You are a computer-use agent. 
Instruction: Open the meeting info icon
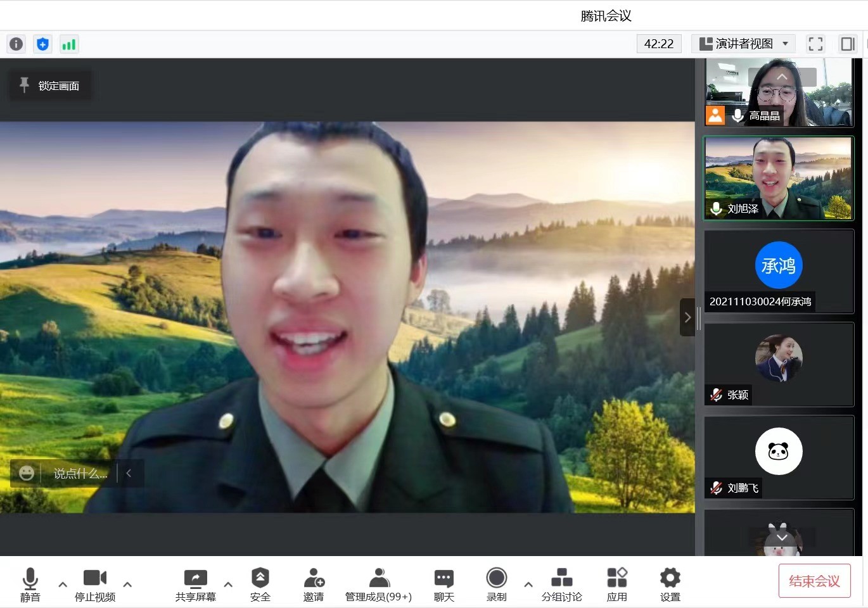pyautogui.click(x=16, y=44)
